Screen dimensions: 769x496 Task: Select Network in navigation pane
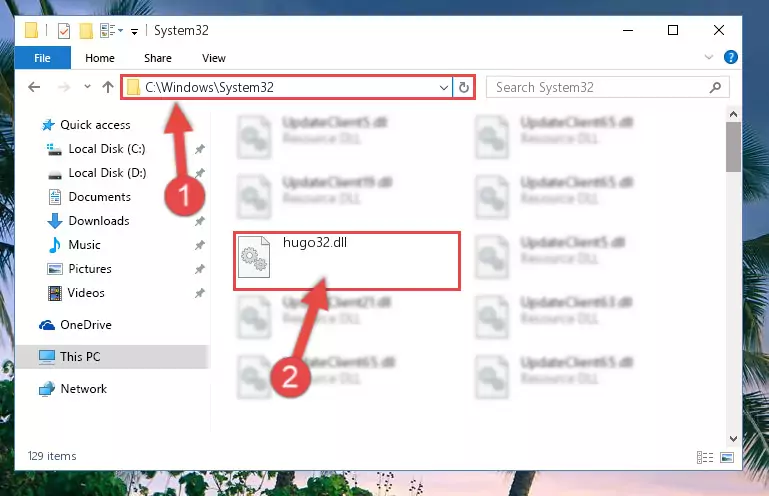(83, 389)
